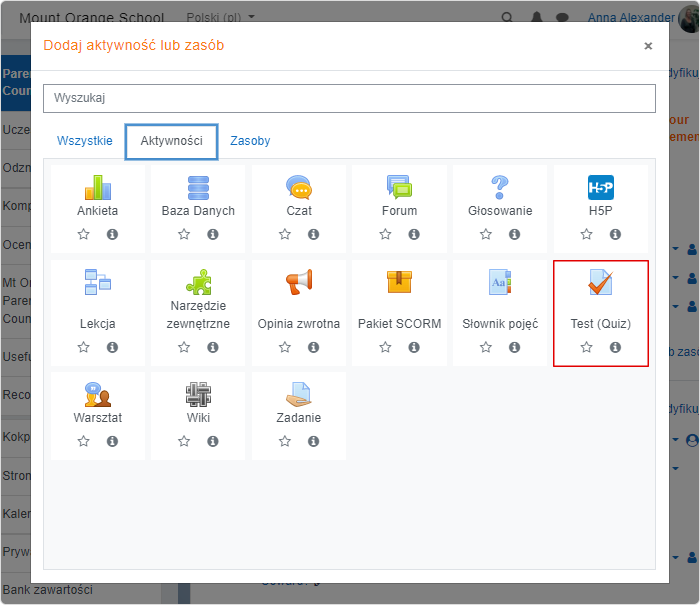Choose the Warsztat activity icon
Screen dimensions: 700x605
click(98, 395)
